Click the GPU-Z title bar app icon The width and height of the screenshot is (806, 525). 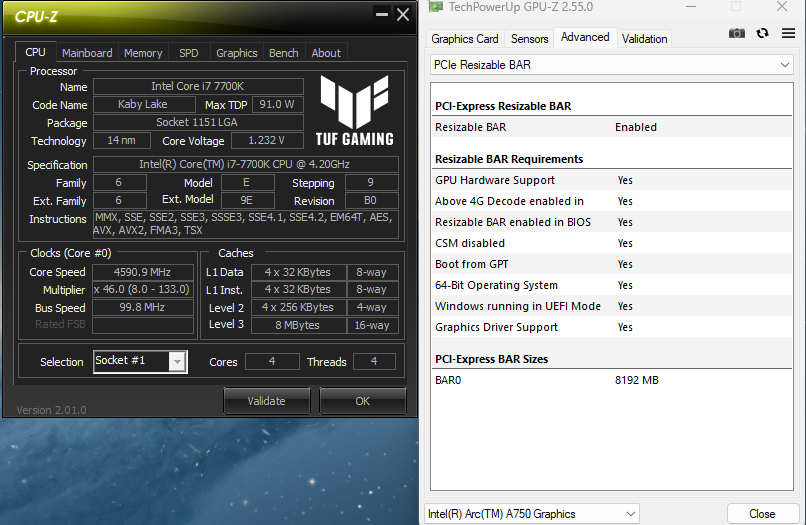click(x=436, y=7)
